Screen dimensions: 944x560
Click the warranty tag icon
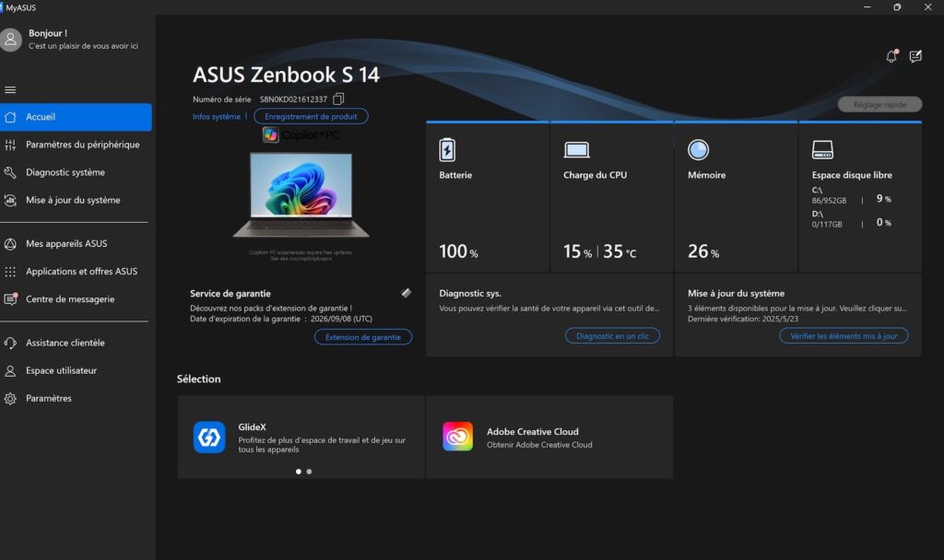pyautogui.click(x=407, y=293)
